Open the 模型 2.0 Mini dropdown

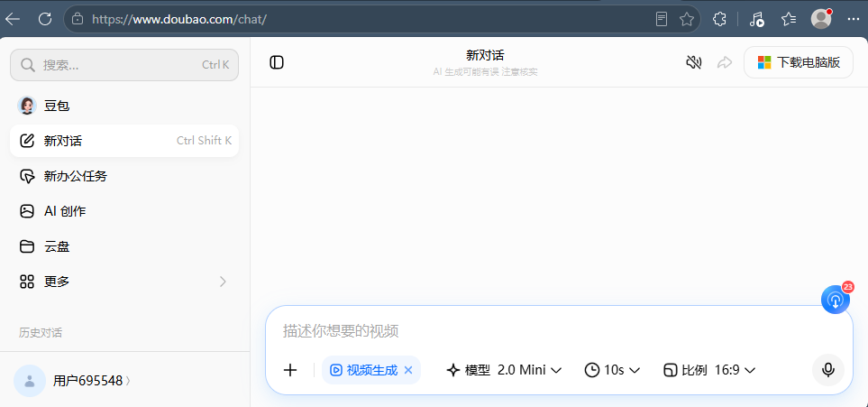(504, 370)
